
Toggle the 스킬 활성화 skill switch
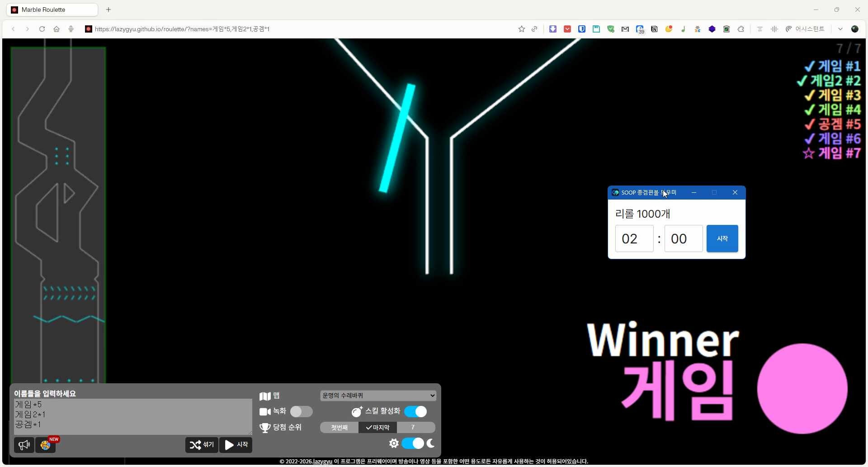pos(415,411)
